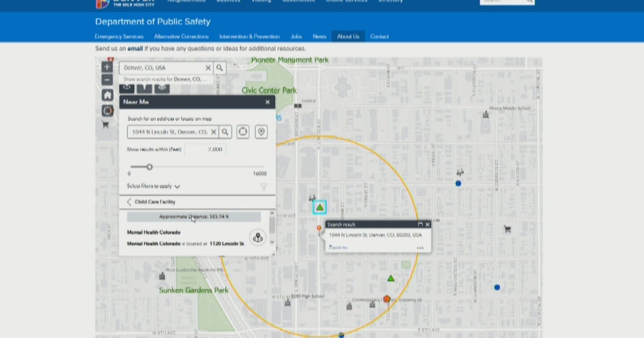Image resolution: width=644 pixels, height=338 pixels.
Task: Click the Child Care Facility label
Action: point(155,202)
